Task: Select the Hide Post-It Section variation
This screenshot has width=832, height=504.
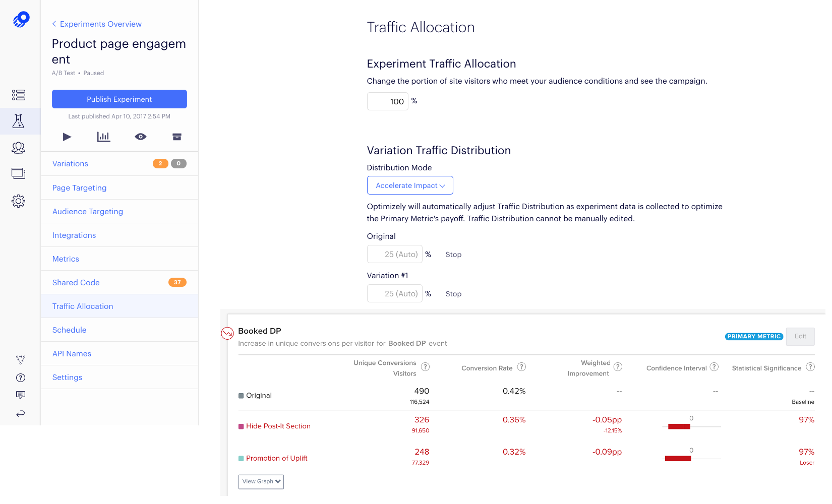Action: coord(278,426)
